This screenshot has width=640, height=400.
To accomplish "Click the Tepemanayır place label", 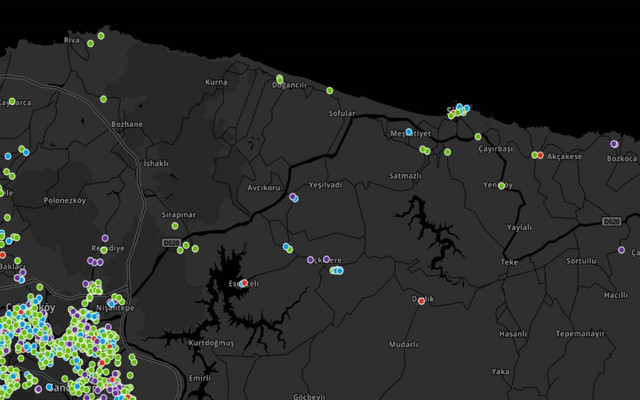I will click(x=579, y=333).
